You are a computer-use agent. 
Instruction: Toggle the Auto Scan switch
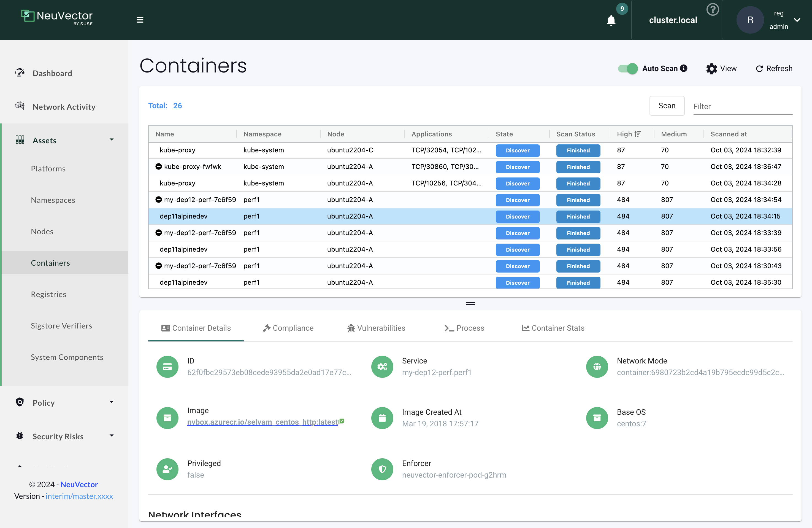pyautogui.click(x=628, y=69)
